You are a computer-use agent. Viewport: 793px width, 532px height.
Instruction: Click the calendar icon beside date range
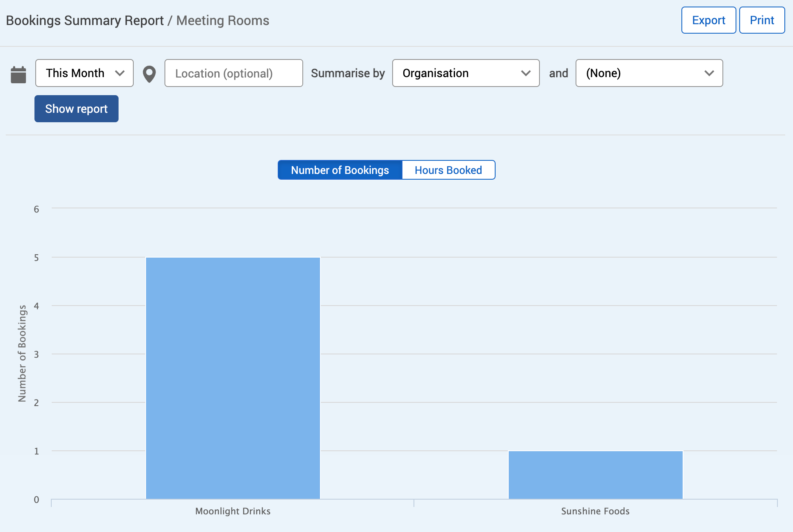tap(18, 74)
